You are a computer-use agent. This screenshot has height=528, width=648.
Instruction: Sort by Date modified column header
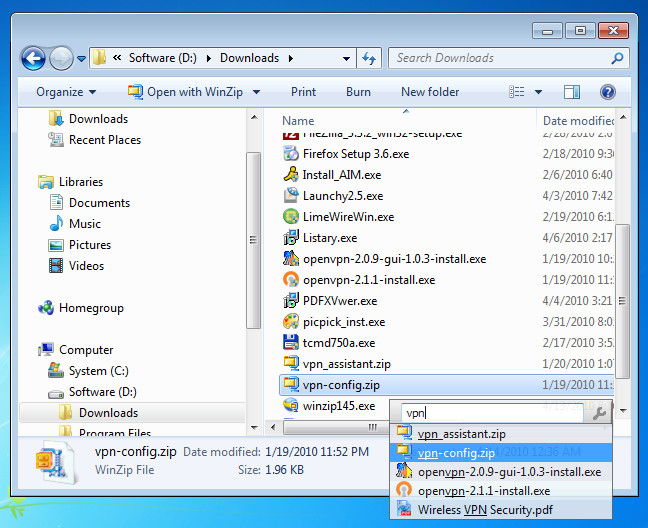(578, 121)
